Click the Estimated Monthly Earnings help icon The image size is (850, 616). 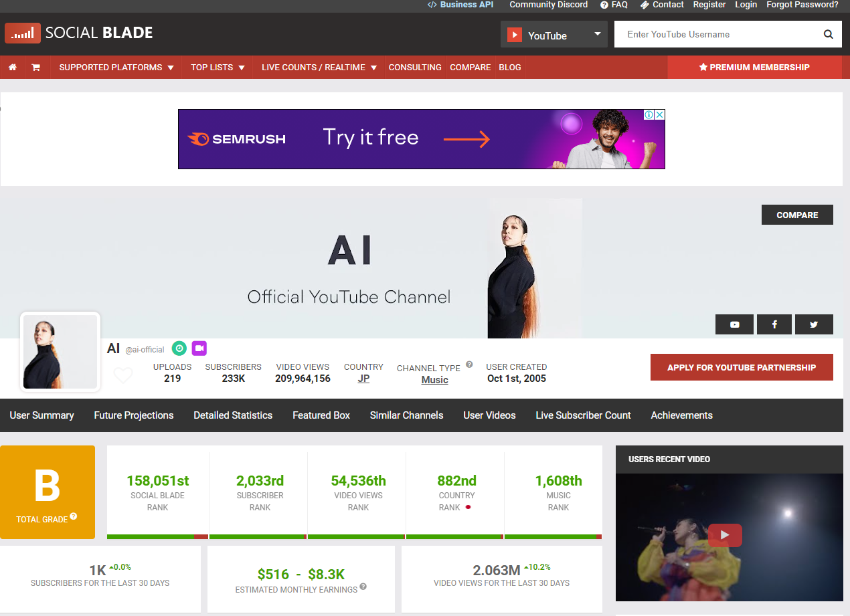pyautogui.click(x=363, y=587)
